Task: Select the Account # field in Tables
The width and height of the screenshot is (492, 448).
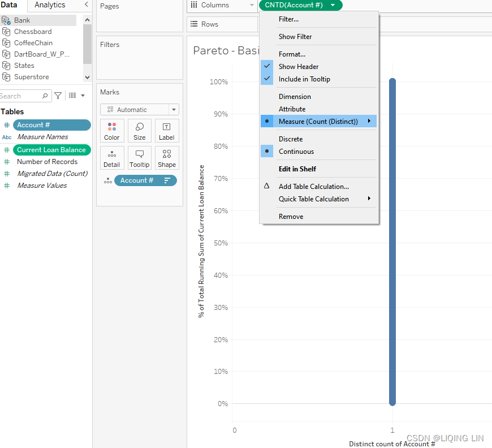Action: (52, 125)
